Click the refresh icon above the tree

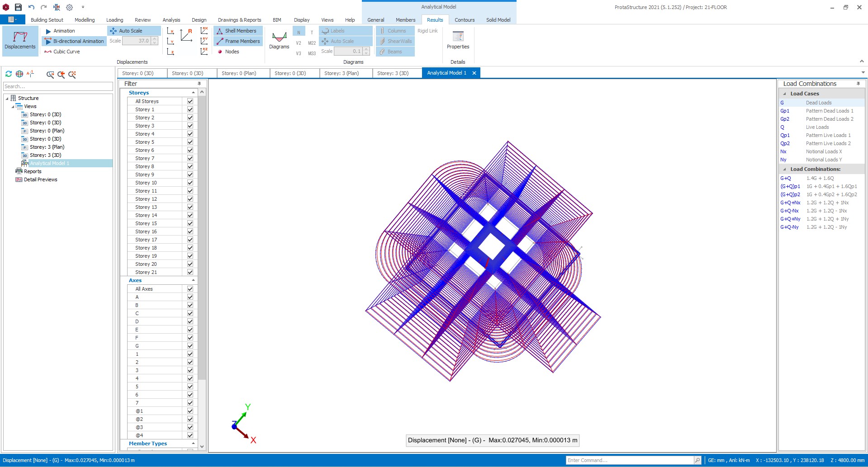(9, 74)
